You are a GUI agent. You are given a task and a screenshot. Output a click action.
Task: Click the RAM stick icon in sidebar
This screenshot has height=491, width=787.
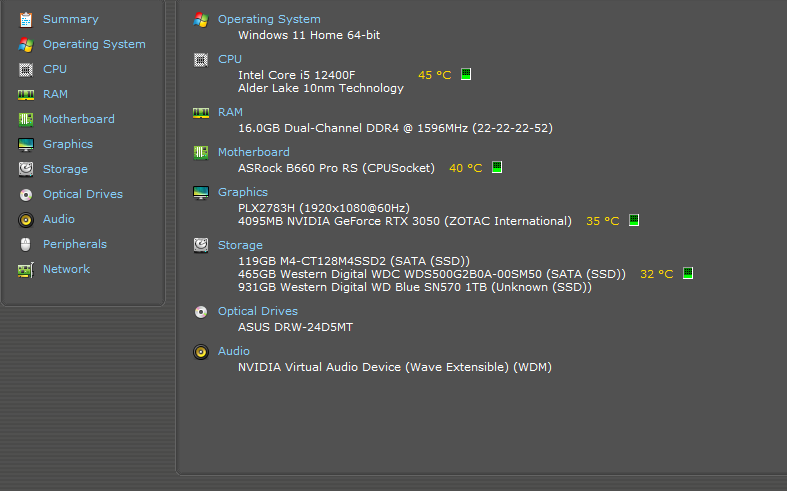click(x=26, y=94)
